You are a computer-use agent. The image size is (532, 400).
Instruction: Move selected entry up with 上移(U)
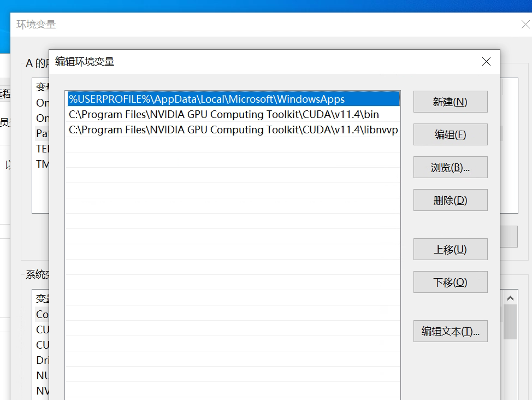(450, 249)
